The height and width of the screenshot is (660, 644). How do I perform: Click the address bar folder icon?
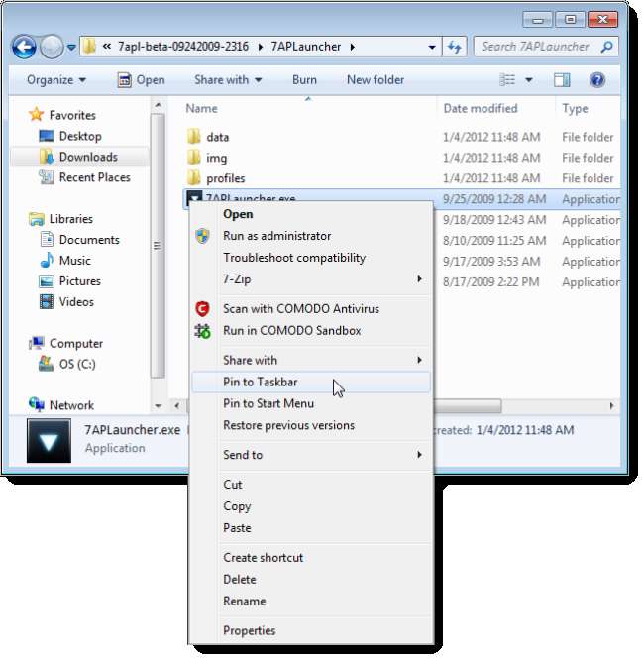89,47
